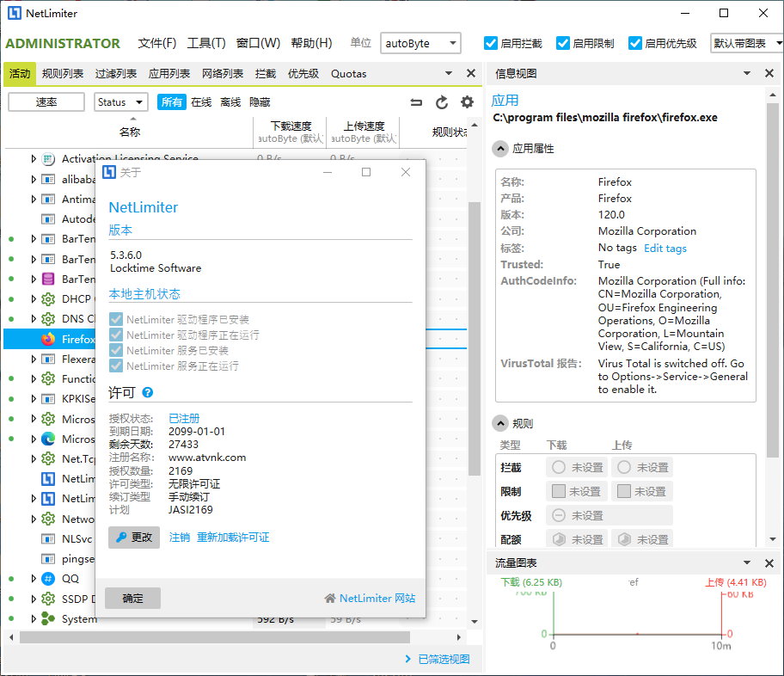Click the 更改 license button
Viewport: 784px width, 676px height.
[x=134, y=538]
